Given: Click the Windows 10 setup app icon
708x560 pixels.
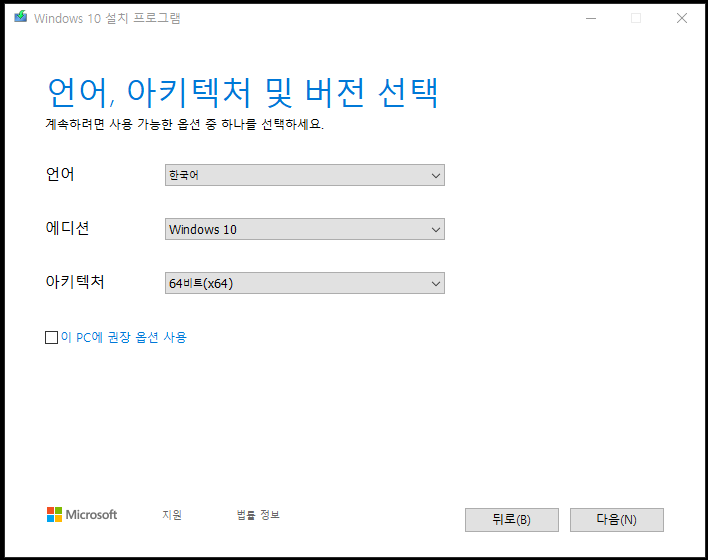Looking at the screenshot, I should click(20, 18).
